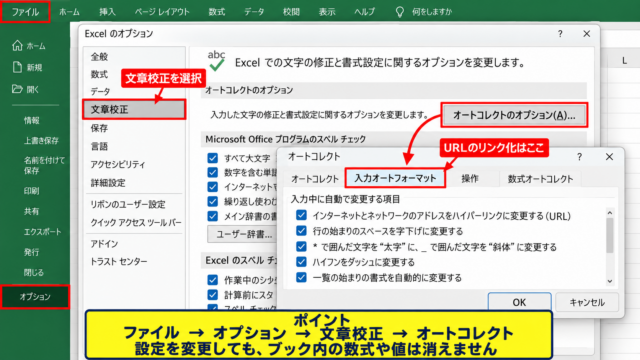640x360 pixels.
Task: Toggle 数字を含む単語 checkbox
Action: click(x=213, y=172)
